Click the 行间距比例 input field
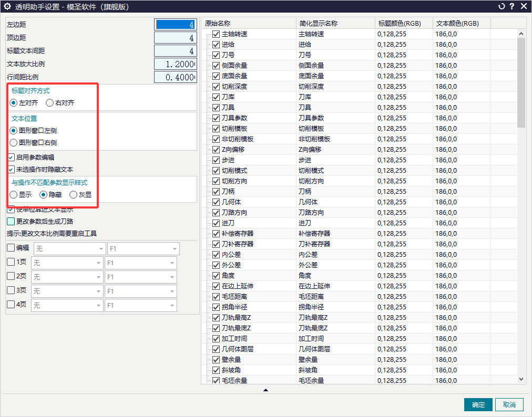 176,77
